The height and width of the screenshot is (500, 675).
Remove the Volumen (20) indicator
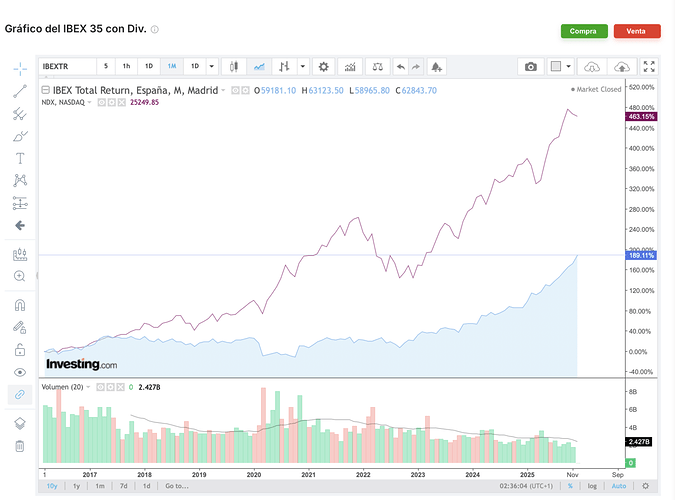pyautogui.click(x=120, y=387)
